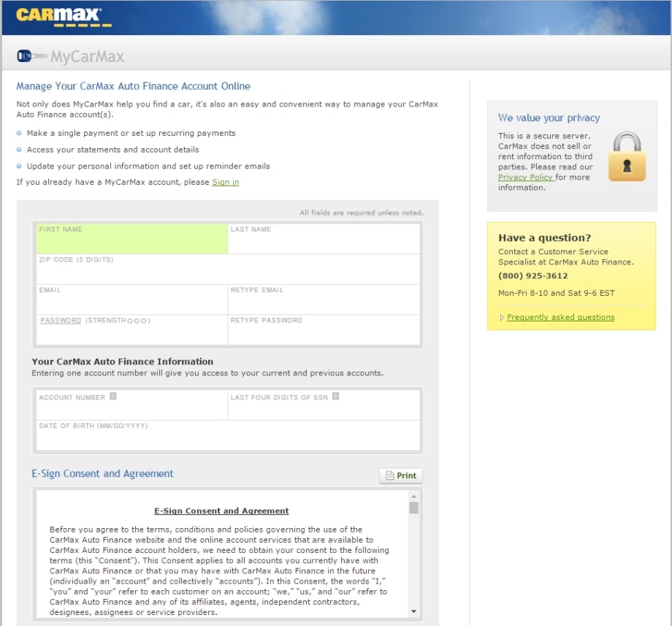The image size is (672, 626).
Task: Click the printer icon on the Print button
Action: tap(391, 476)
